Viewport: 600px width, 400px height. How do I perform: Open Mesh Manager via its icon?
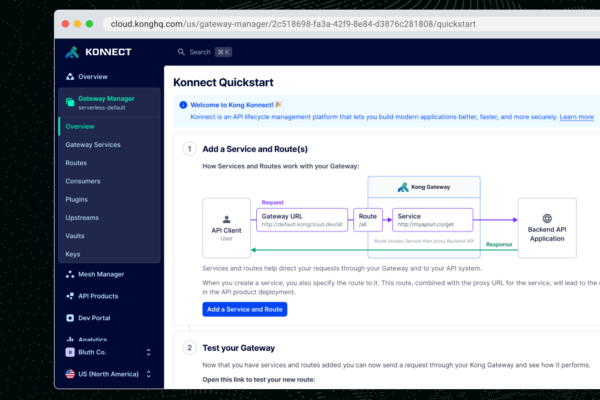[69, 274]
